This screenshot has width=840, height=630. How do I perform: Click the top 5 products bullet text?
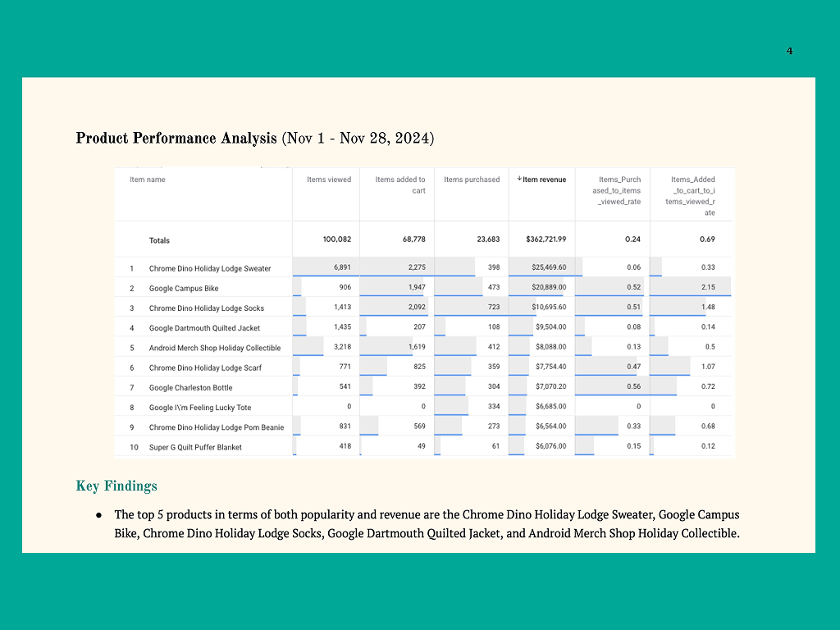coord(427,524)
